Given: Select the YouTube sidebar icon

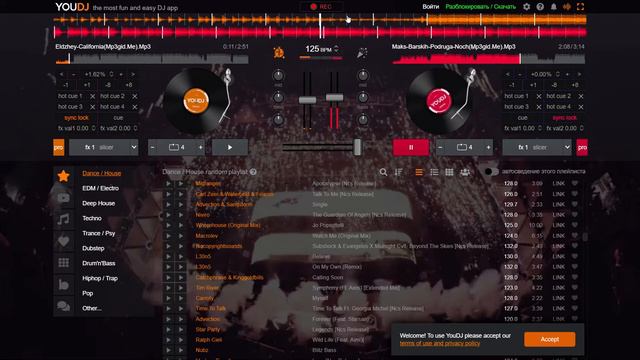Looking at the screenshot, I should click(x=63, y=198).
